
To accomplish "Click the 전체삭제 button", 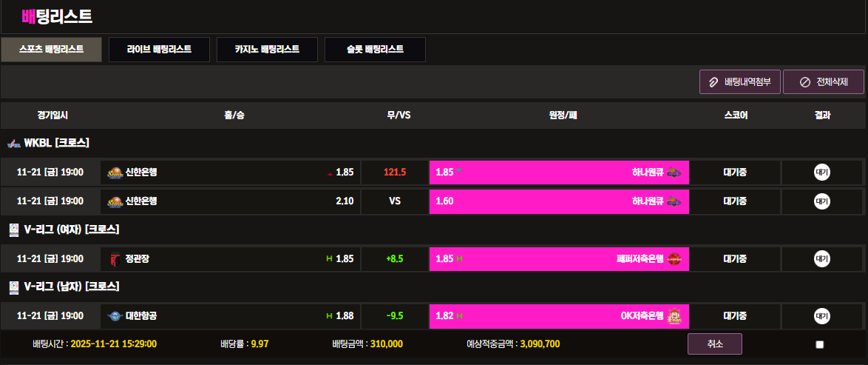I will [x=824, y=82].
